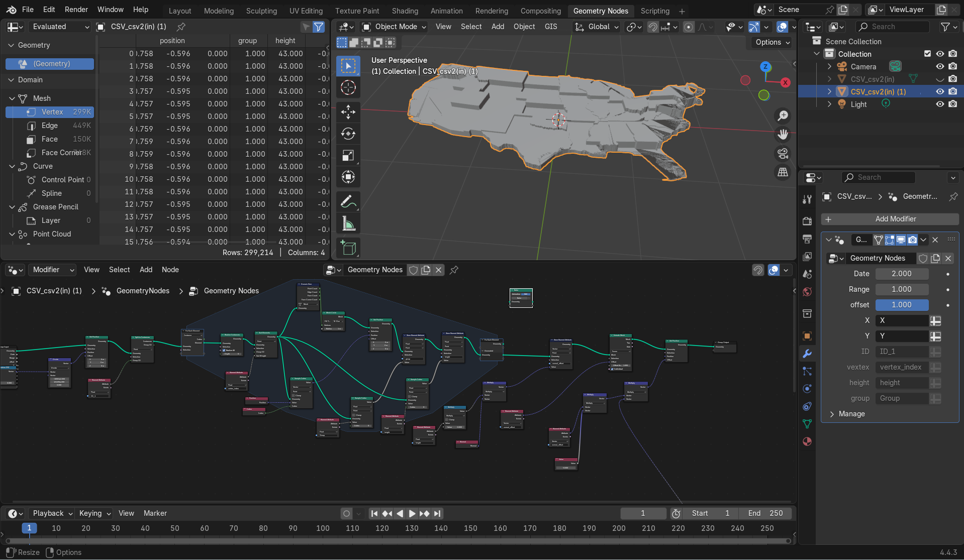
Task: Select the Annotate tool
Action: coord(348,202)
